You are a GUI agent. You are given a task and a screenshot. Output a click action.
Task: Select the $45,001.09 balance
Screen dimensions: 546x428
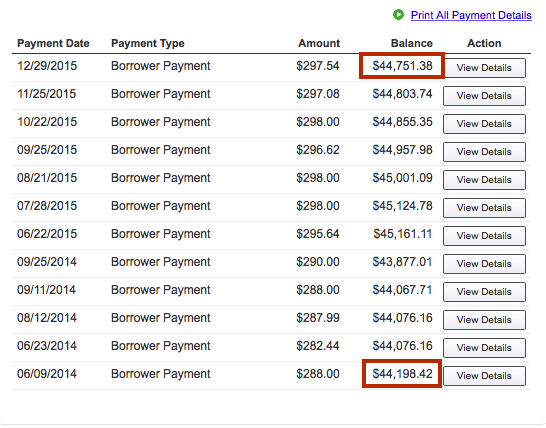point(403,178)
